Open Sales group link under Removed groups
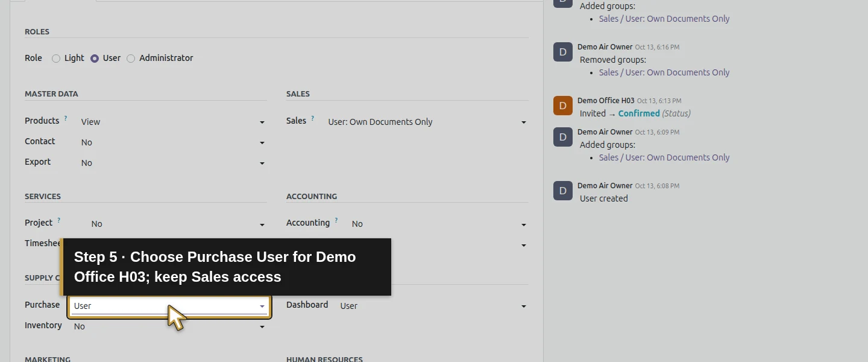Viewport: 868px width, 362px height. click(x=664, y=72)
